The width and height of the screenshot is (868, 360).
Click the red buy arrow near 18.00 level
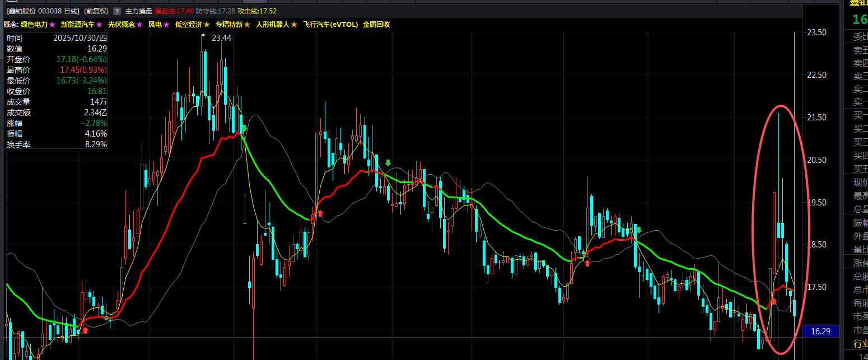[587, 263]
